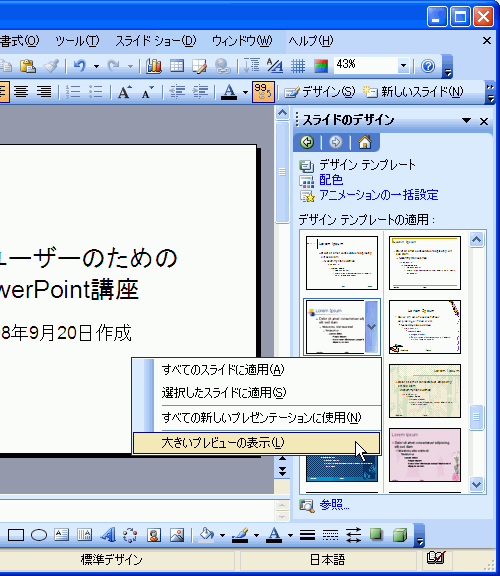500x576 pixels.
Task: Click the Insert WordArt icon
Action: coord(108,535)
